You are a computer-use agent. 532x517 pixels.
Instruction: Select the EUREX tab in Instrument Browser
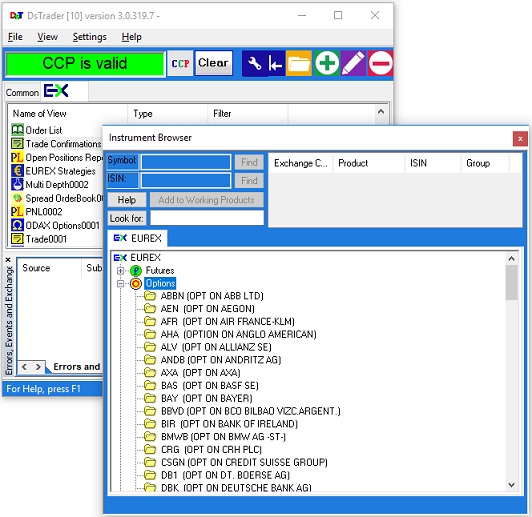pyautogui.click(x=138, y=238)
